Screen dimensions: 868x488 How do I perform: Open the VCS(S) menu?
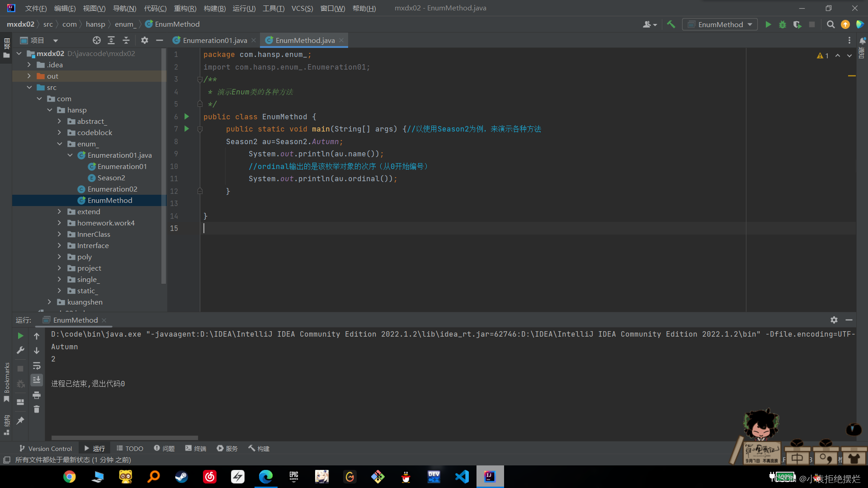[302, 8]
